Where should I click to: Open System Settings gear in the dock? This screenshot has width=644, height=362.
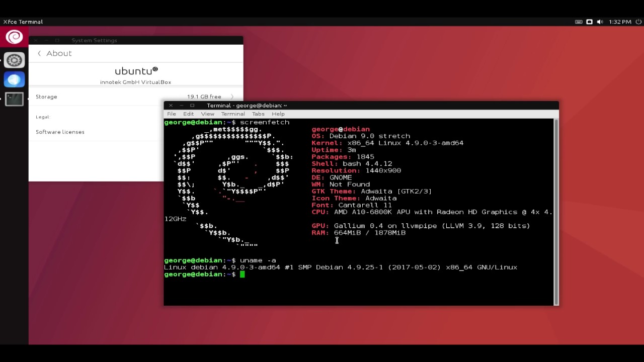[14, 60]
